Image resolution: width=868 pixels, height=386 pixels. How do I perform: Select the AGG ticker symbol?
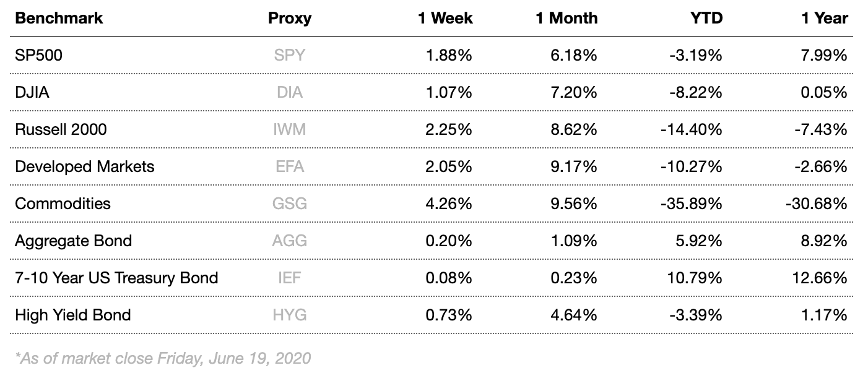pyautogui.click(x=289, y=241)
